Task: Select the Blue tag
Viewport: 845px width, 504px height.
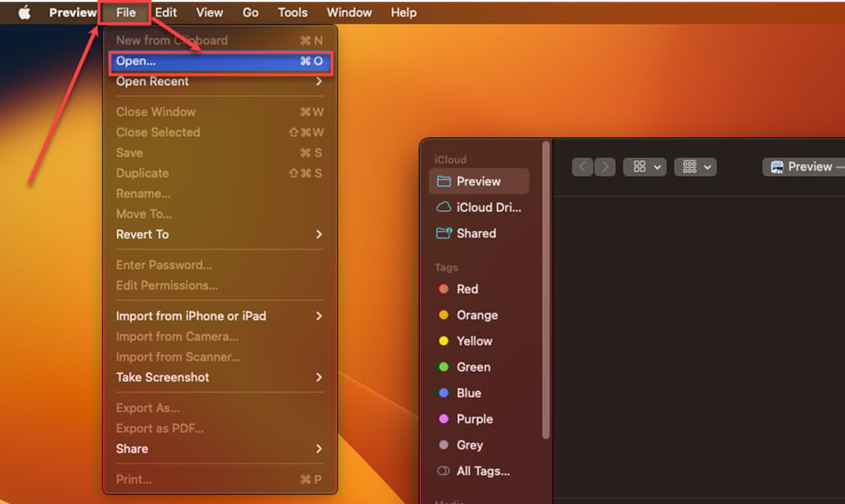Action: (x=479, y=393)
